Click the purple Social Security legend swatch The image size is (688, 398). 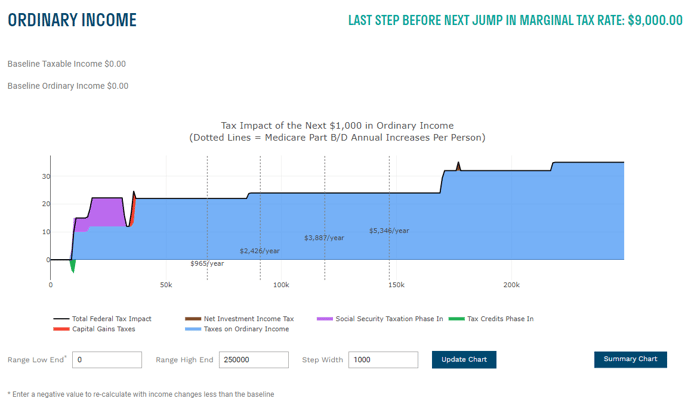(325, 319)
